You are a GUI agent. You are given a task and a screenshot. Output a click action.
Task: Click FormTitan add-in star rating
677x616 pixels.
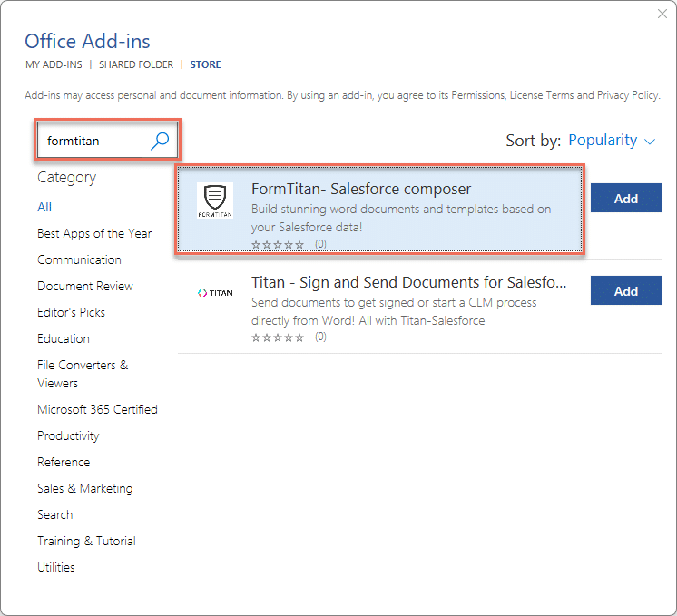(278, 245)
